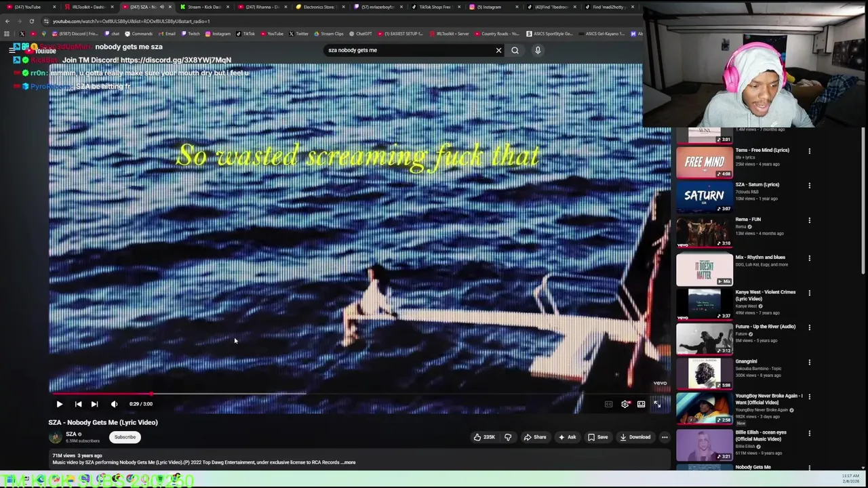Open options for Rema - FUN
This screenshot has height=488, width=868.
click(x=809, y=221)
